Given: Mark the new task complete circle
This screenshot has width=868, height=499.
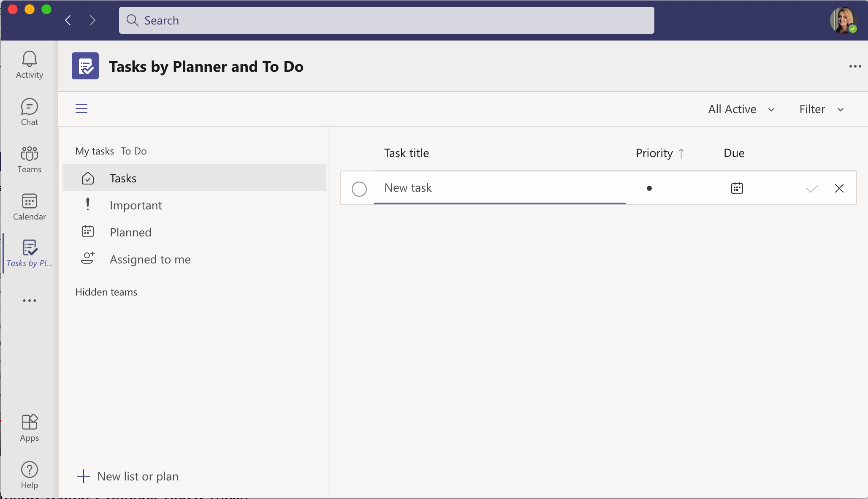Looking at the screenshot, I should coord(359,189).
